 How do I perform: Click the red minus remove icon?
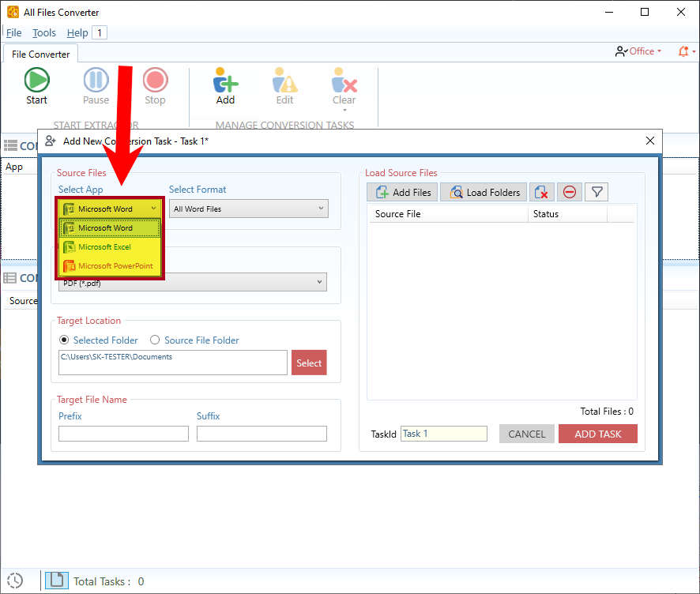point(570,192)
